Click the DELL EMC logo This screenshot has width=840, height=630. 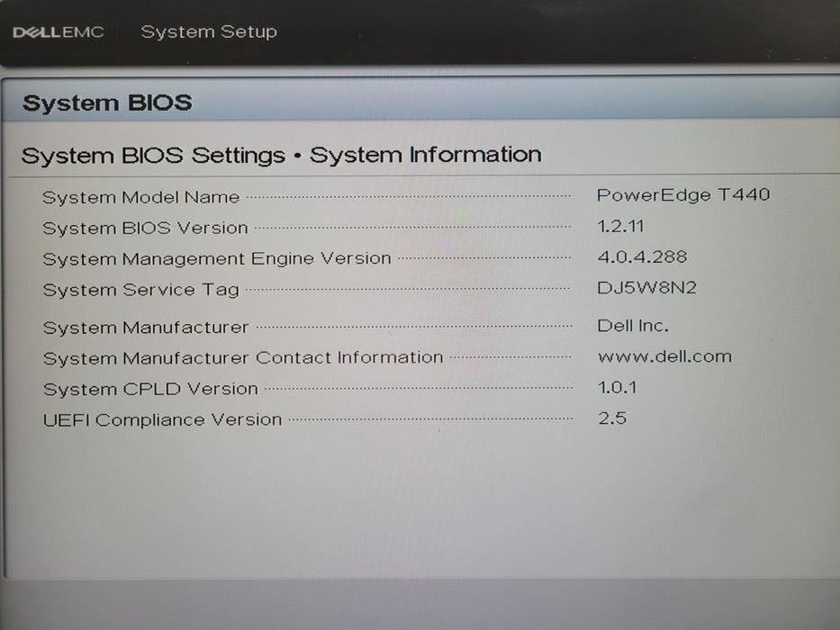click(59, 32)
